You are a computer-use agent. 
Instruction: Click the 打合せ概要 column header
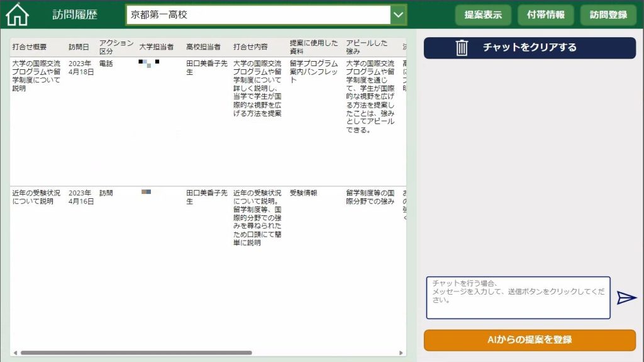(30, 47)
